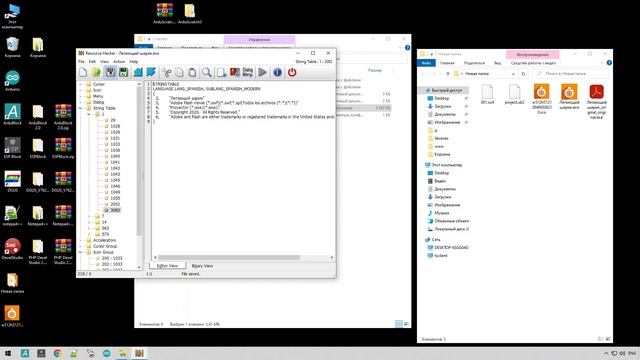Click Cut scissors icon in Resource Hacker
Image resolution: width=640 pixels, height=360 pixels.
pos(167,72)
